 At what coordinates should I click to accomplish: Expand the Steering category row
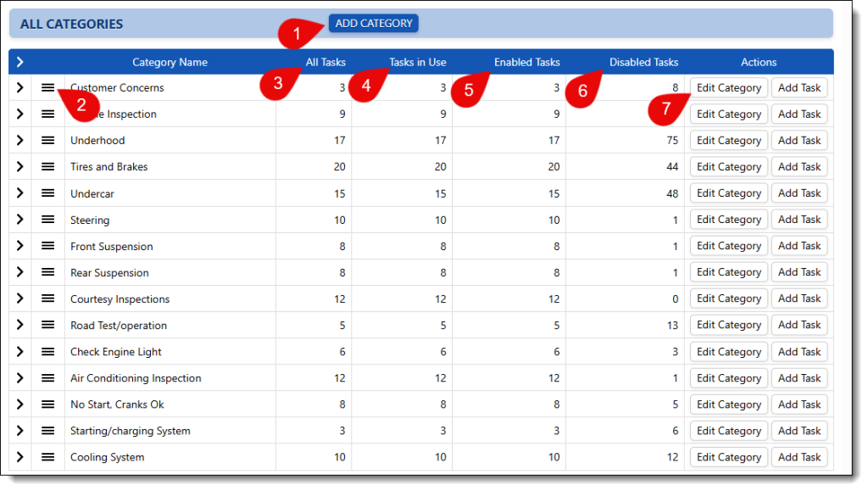click(x=20, y=220)
